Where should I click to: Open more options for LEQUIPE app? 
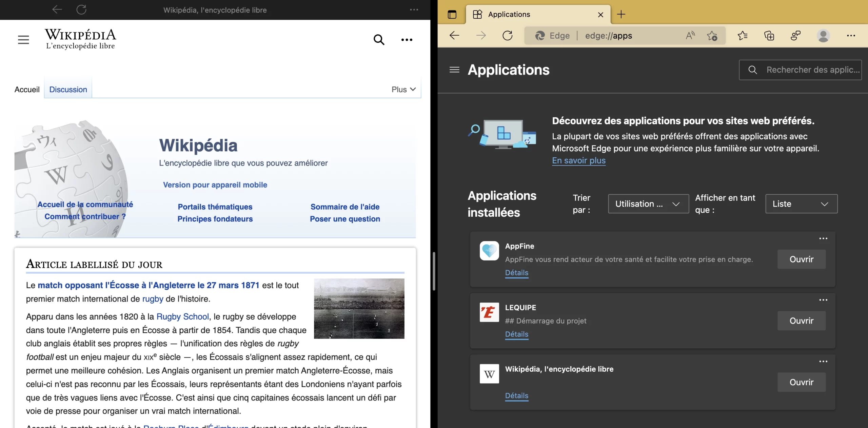tap(823, 300)
